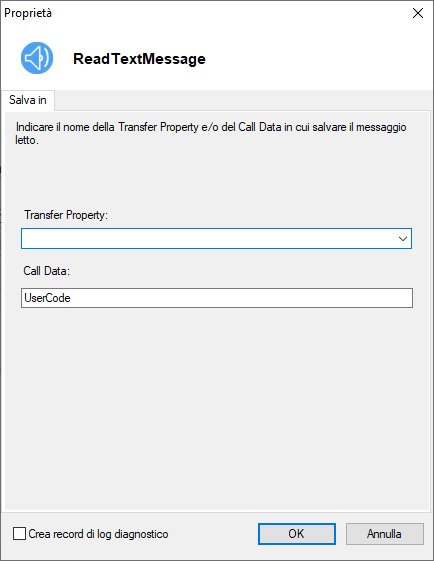Click the blue speaker icon
Image resolution: width=434 pixels, height=561 pixels.
[37, 58]
